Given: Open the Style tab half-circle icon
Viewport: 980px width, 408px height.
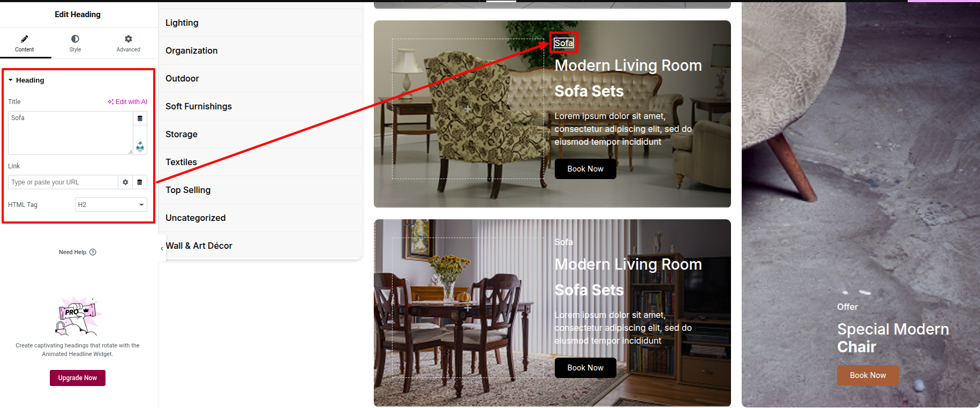Looking at the screenshot, I should 75,39.
